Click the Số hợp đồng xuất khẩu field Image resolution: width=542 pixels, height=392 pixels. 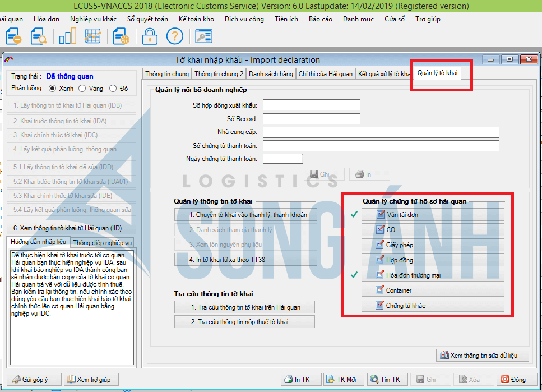tap(311, 105)
